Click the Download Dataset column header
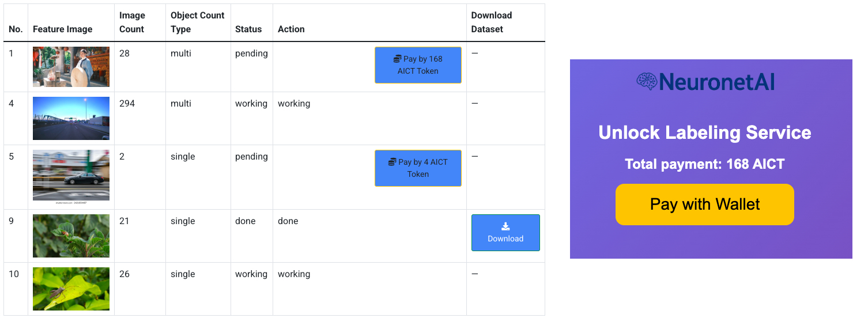Screen dimensions: 868x318 pos(491,22)
